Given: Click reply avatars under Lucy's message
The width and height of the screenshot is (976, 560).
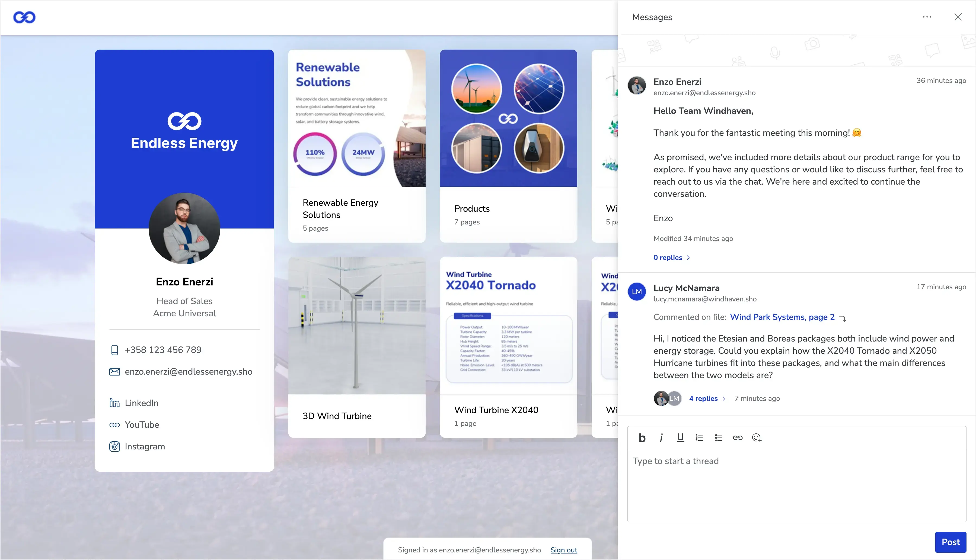Looking at the screenshot, I should click(x=667, y=398).
